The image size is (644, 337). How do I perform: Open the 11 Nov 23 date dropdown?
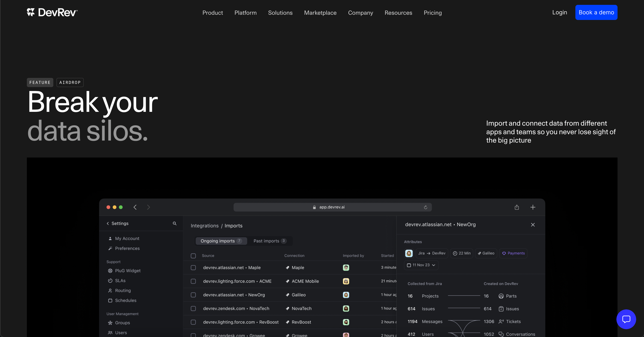421,265
